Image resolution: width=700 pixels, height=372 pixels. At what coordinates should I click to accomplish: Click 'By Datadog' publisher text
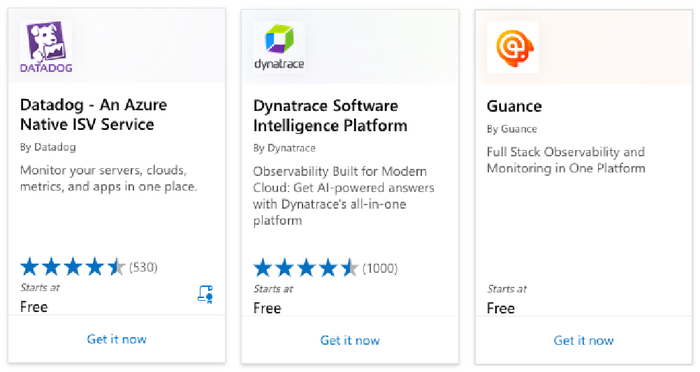point(48,147)
